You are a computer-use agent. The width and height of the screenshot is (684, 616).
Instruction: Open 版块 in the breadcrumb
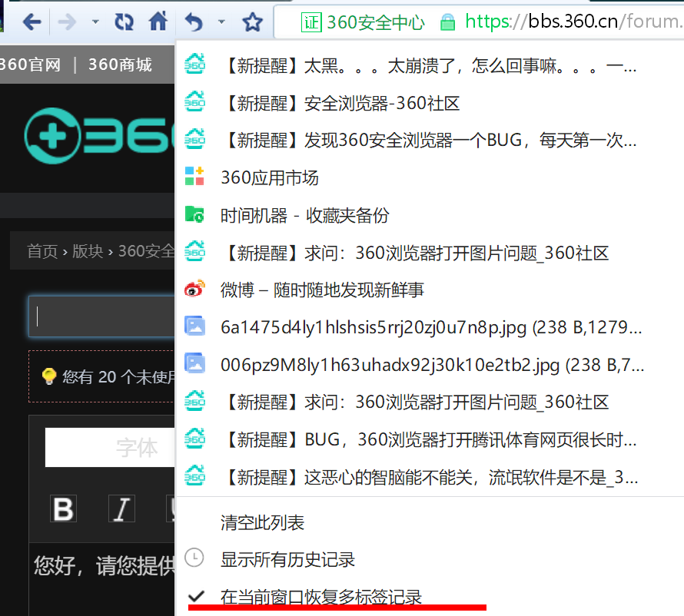[88, 251]
